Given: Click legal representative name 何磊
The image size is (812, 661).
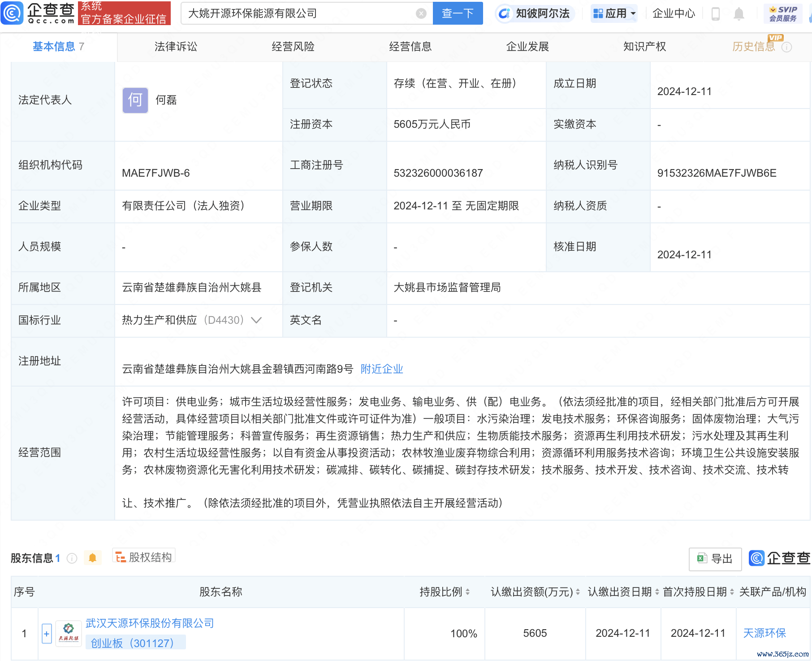Looking at the screenshot, I should point(166,100).
